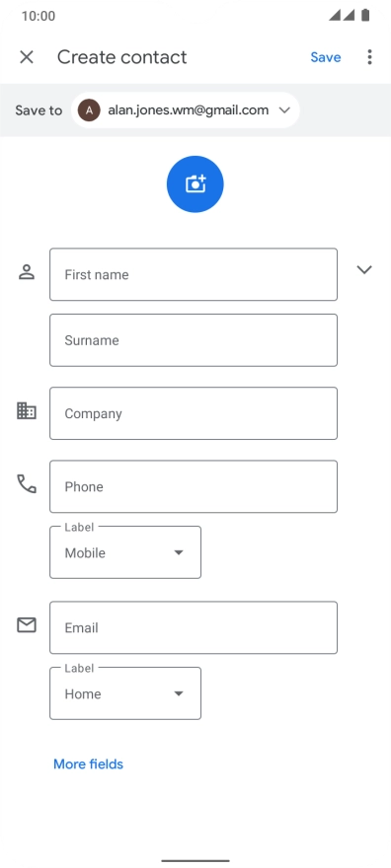Tap the account avatar with letter A
Image resolution: width=391 pixels, height=868 pixels.
pyautogui.click(x=89, y=110)
